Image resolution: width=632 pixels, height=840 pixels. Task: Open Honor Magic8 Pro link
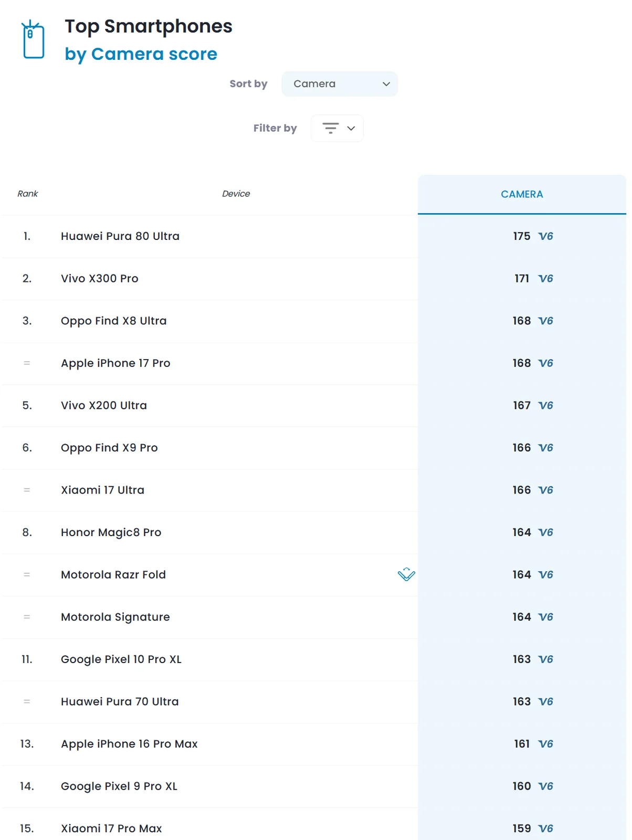(x=111, y=532)
